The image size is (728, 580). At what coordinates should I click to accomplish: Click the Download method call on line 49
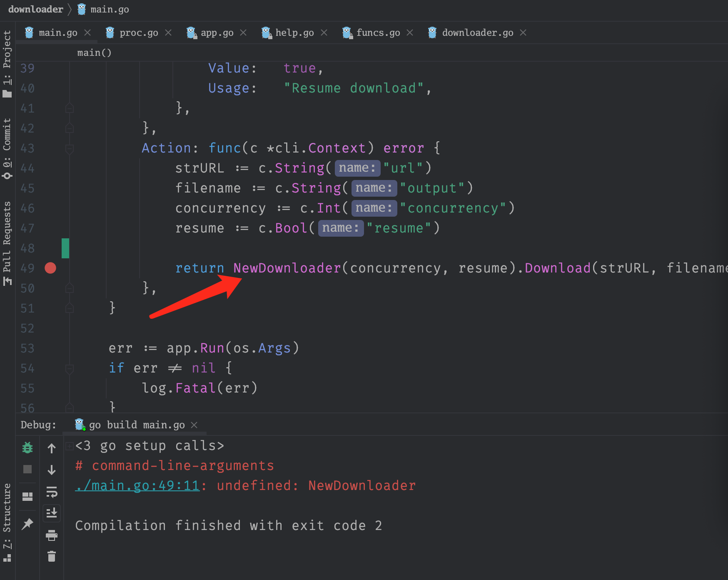558,268
